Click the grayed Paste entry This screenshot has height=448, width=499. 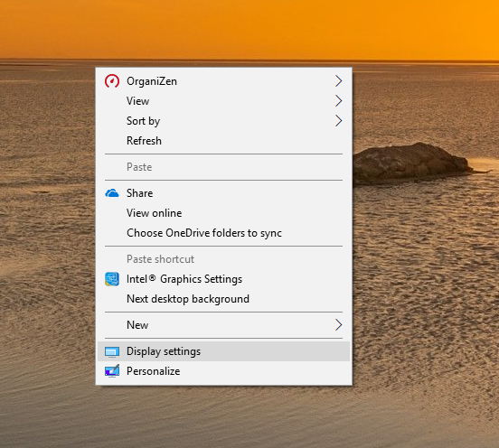[223, 167]
